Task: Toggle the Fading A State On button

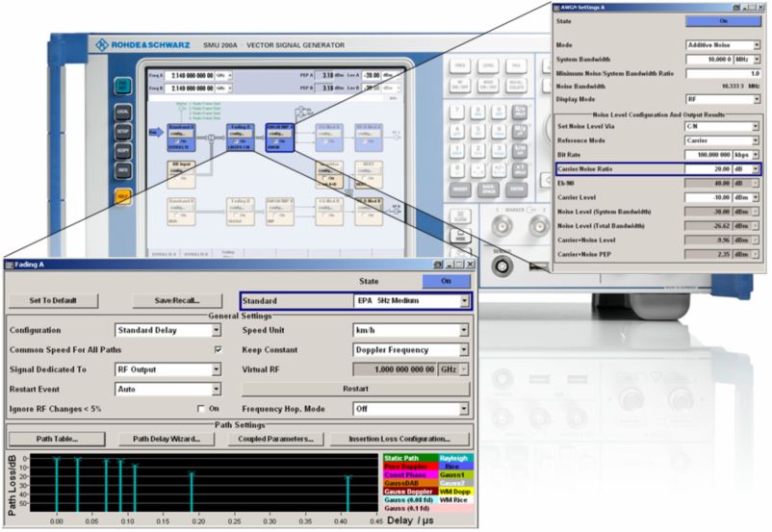Action: click(x=446, y=281)
